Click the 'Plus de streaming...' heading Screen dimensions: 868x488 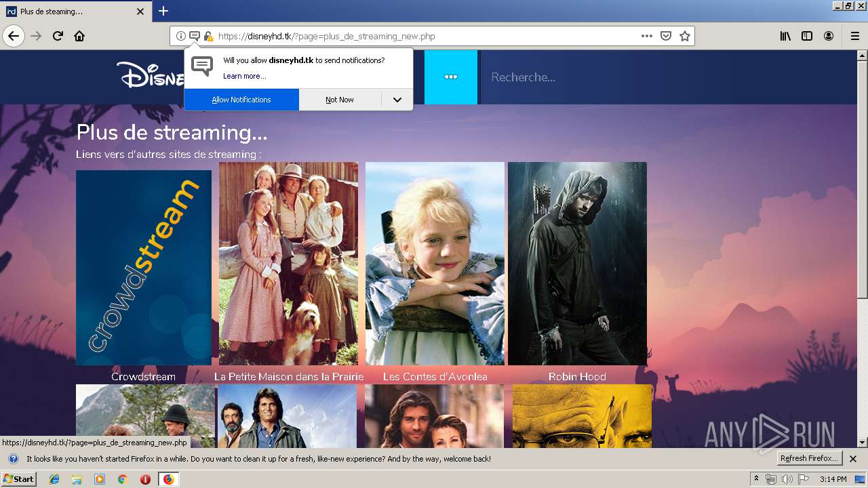172,132
